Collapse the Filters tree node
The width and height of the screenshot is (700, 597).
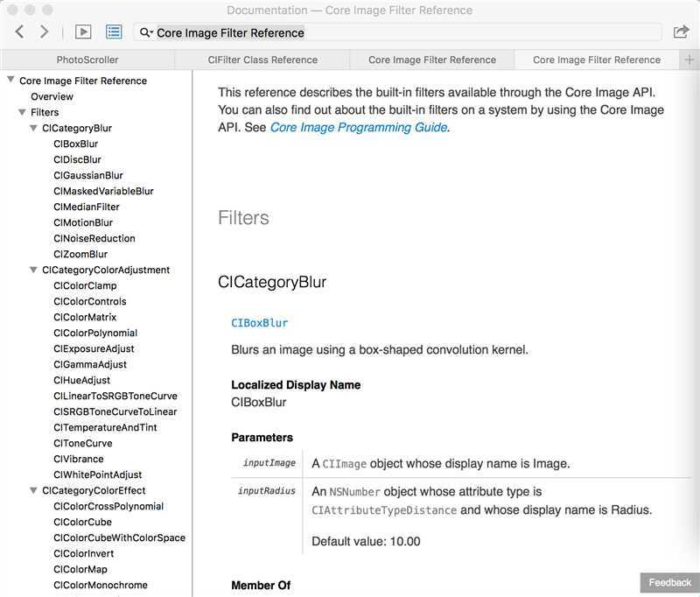pyautogui.click(x=22, y=112)
